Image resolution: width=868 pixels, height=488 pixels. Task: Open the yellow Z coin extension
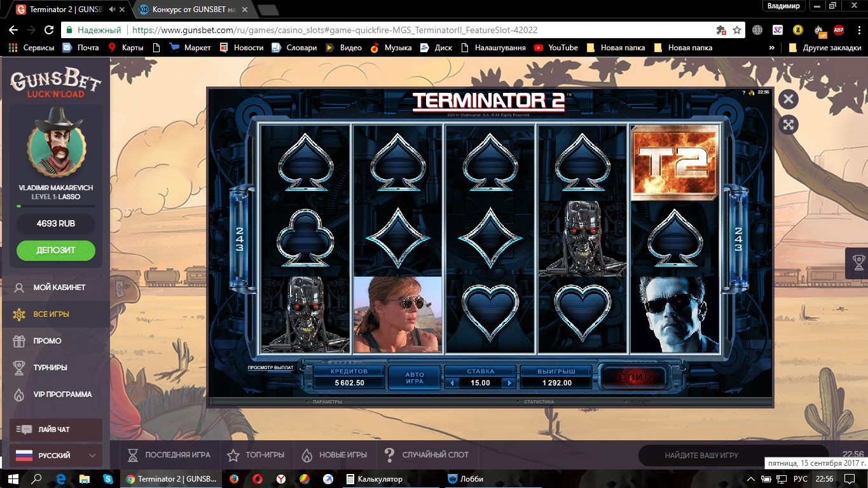(x=797, y=30)
